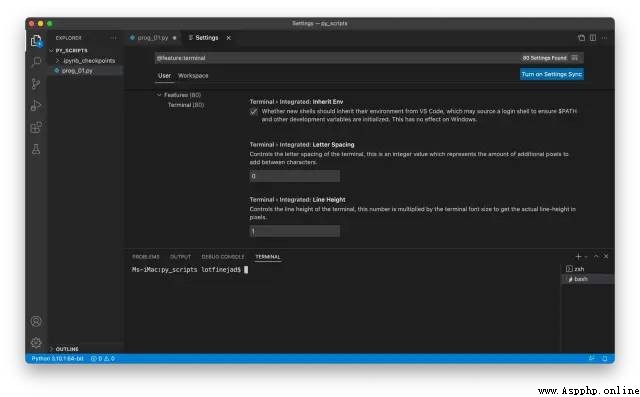Click the errors and warnings status indicator
Screen dimensions: 640x397
click(102, 359)
